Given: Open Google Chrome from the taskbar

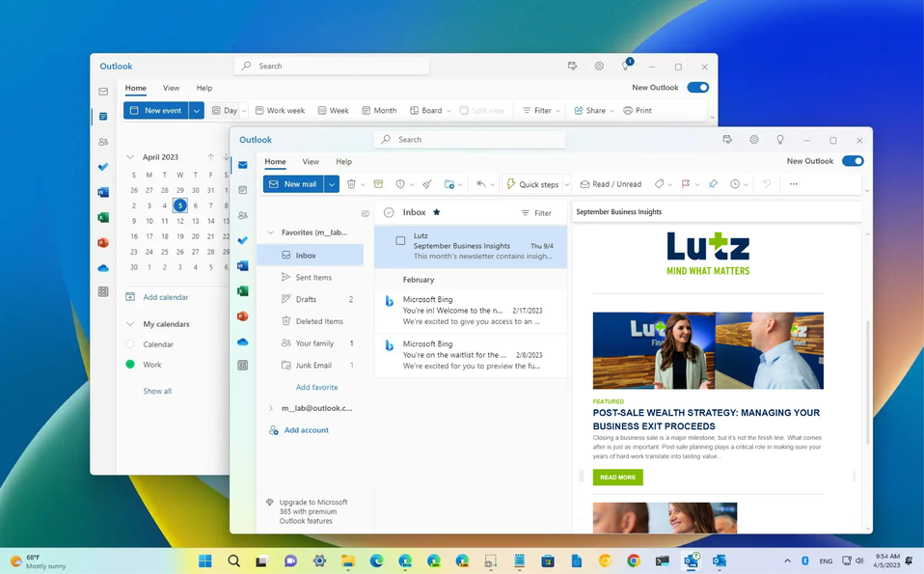Looking at the screenshot, I should [x=634, y=560].
